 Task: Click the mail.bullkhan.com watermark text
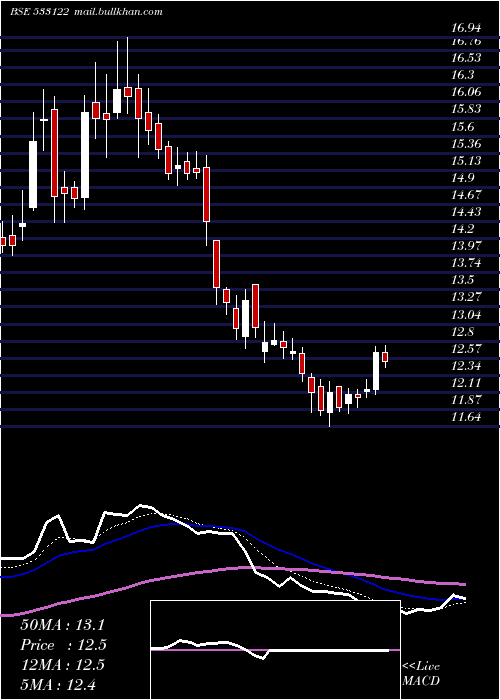pyautogui.click(x=117, y=12)
